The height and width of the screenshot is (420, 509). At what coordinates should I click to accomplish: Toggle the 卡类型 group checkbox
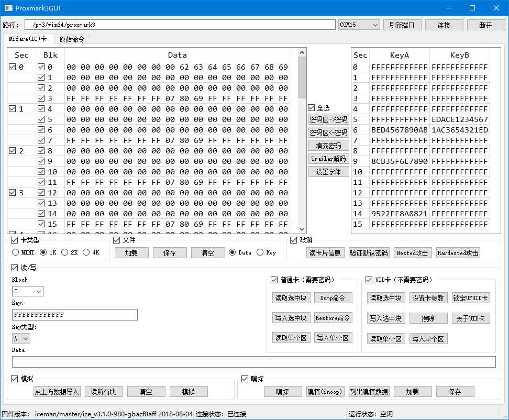[14, 240]
